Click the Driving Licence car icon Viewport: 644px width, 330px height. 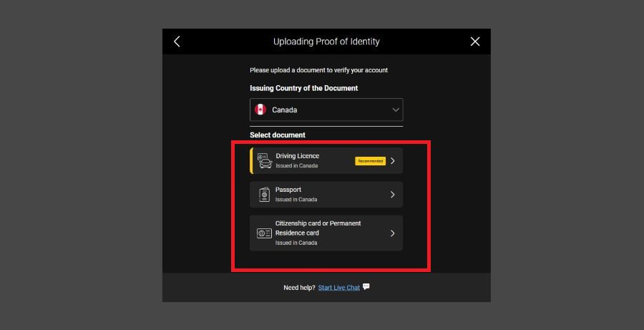[265, 160]
